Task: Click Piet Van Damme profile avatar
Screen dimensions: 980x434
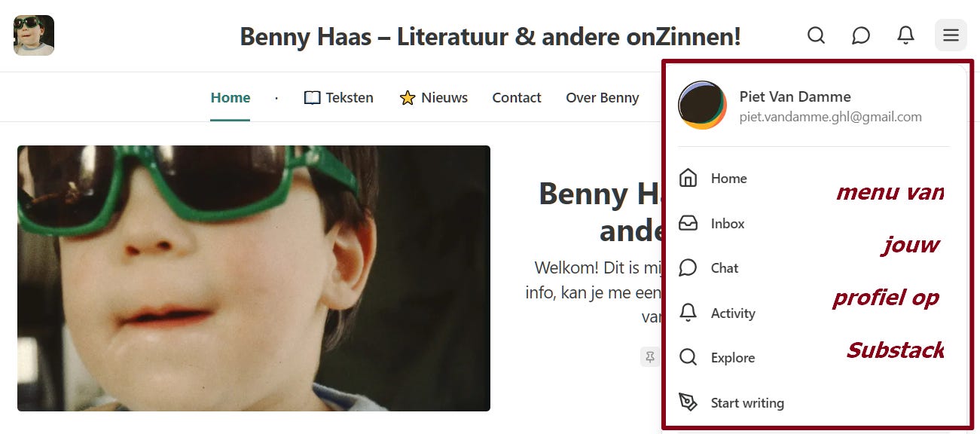Action: 702,105
